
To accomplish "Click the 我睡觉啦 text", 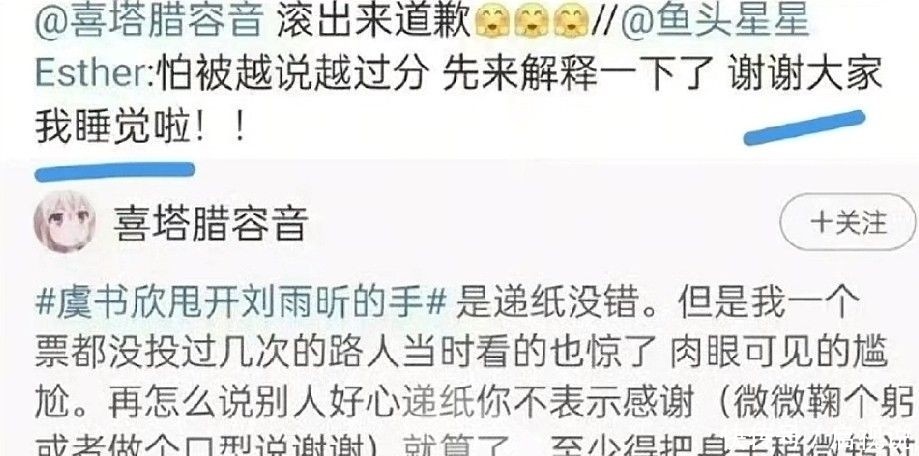I will [x=114, y=126].
